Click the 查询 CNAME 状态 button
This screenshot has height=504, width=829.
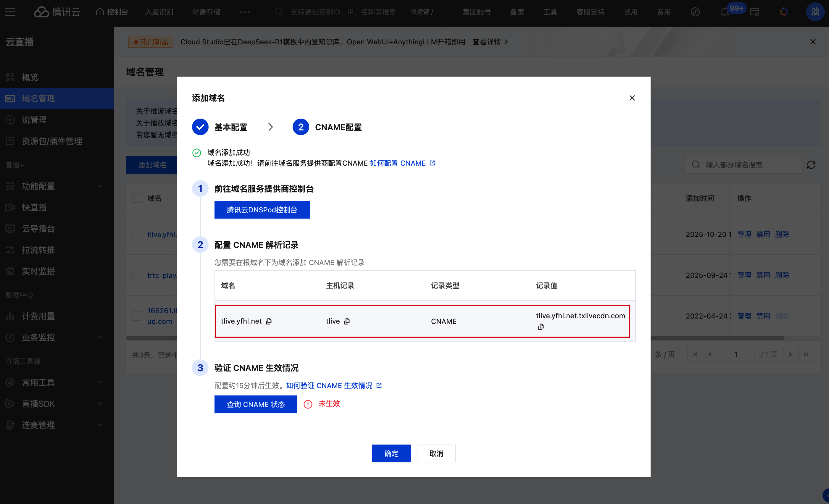pos(256,404)
